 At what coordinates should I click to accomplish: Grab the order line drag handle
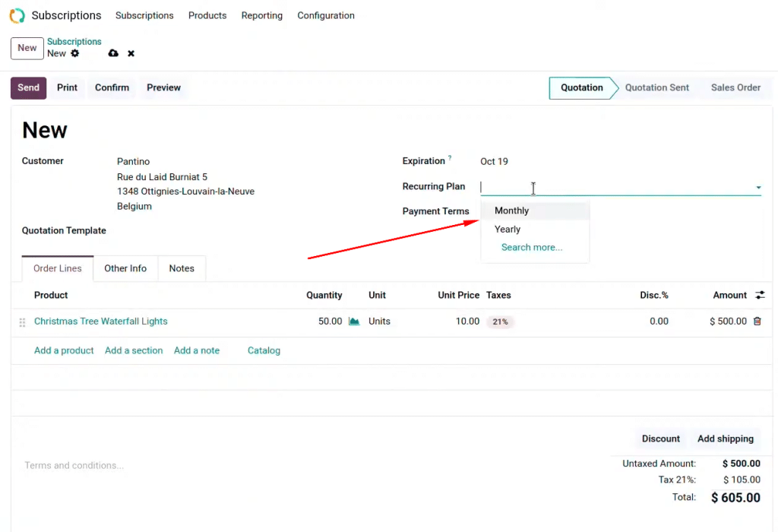click(22, 322)
